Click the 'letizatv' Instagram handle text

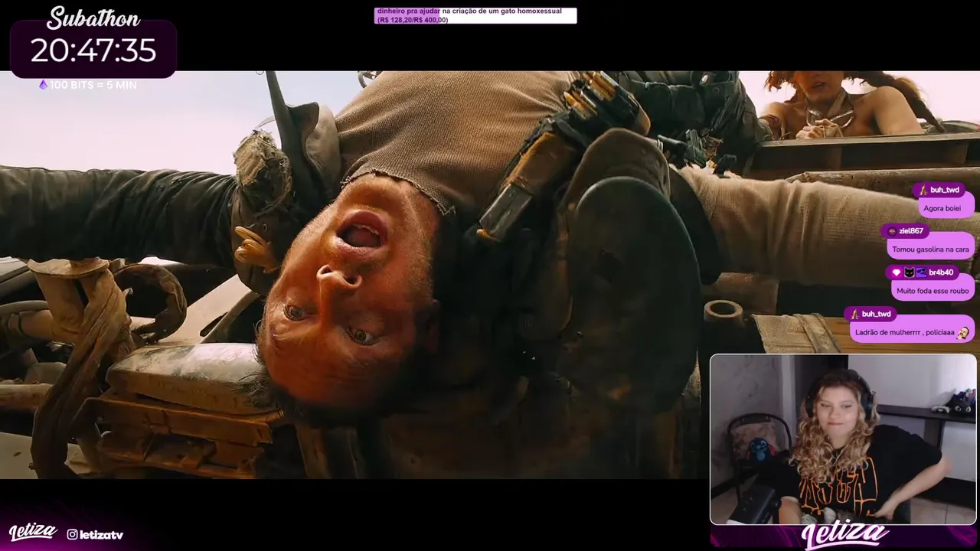[101, 534]
